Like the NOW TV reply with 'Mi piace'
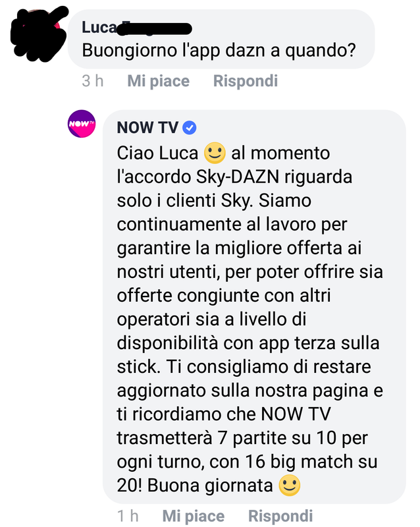 193,516
